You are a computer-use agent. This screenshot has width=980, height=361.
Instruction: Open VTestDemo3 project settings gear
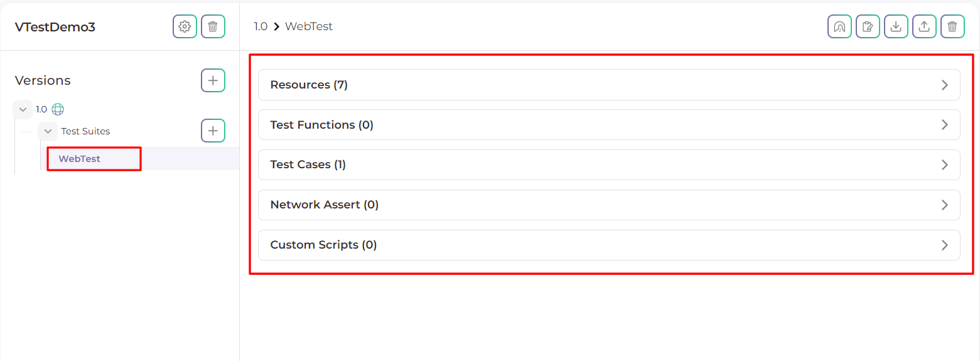coord(185,26)
